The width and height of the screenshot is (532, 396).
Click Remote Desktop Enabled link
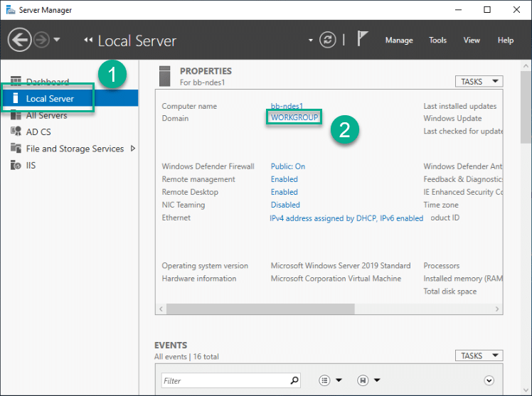pyautogui.click(x=284, y=192)
